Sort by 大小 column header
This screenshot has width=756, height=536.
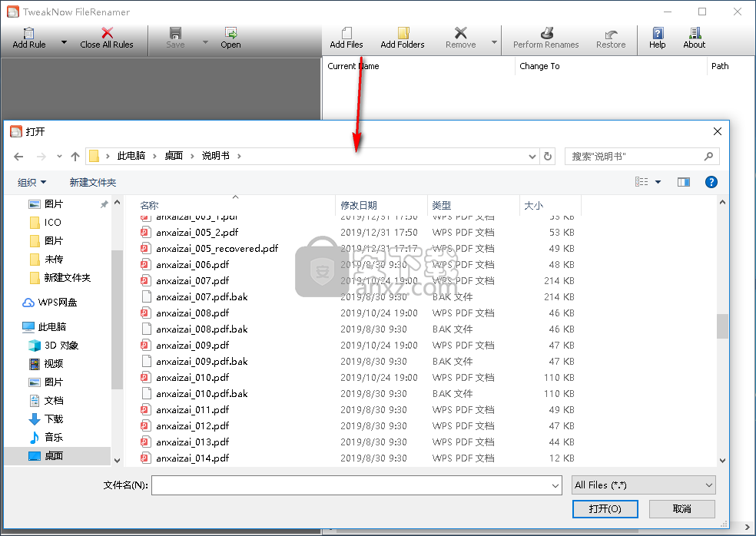click(534, 205)
